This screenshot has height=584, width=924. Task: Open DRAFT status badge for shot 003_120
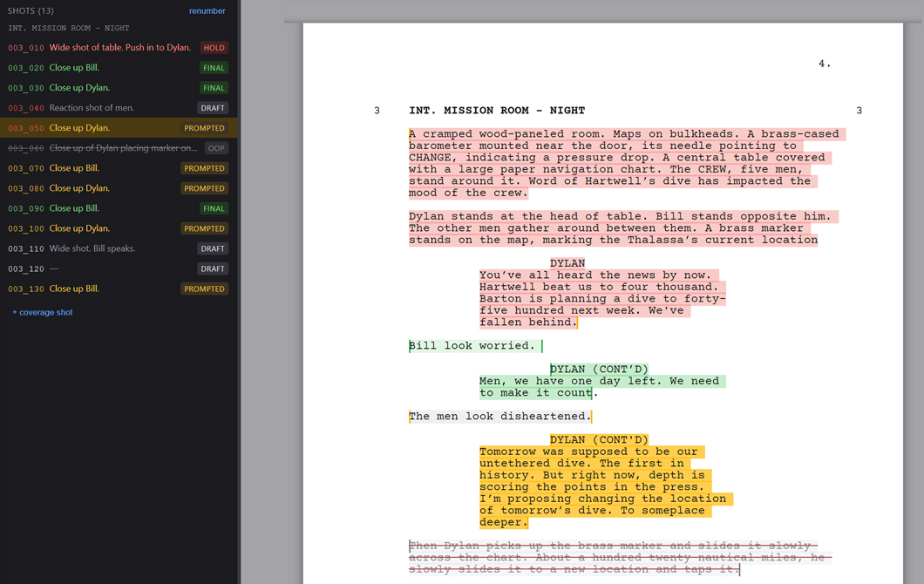213,268
